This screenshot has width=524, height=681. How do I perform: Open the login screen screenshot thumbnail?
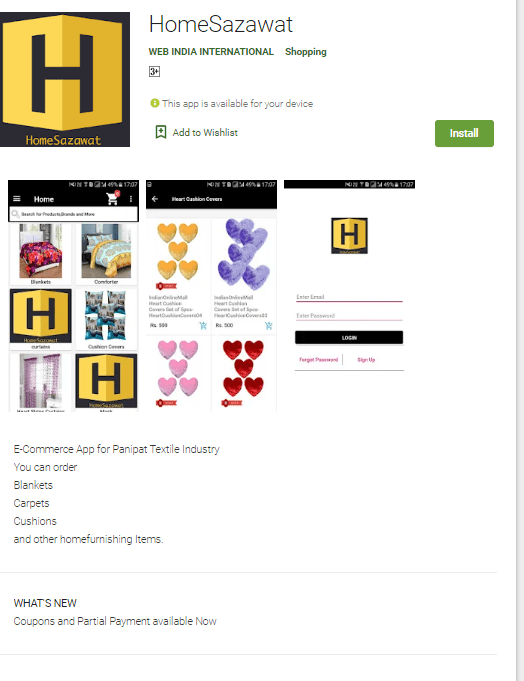[349, 296]
